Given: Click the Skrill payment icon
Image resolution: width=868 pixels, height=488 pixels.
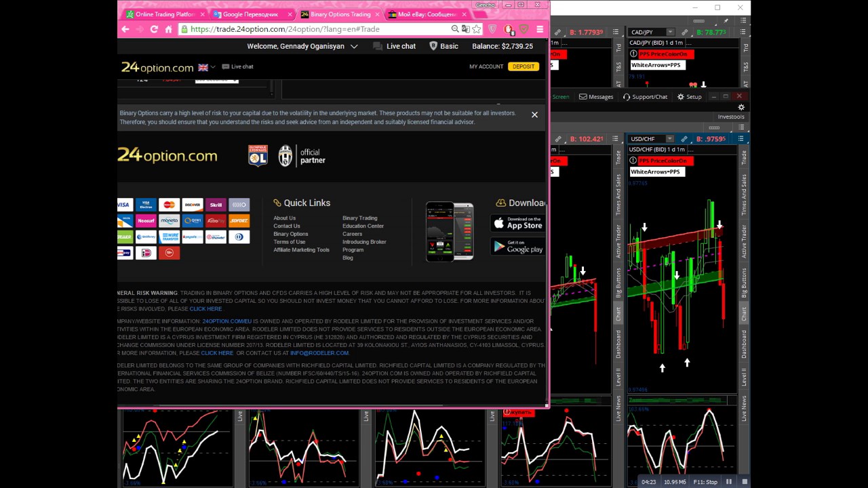Looking at the screenshot, I should click(x=216, y=205).
